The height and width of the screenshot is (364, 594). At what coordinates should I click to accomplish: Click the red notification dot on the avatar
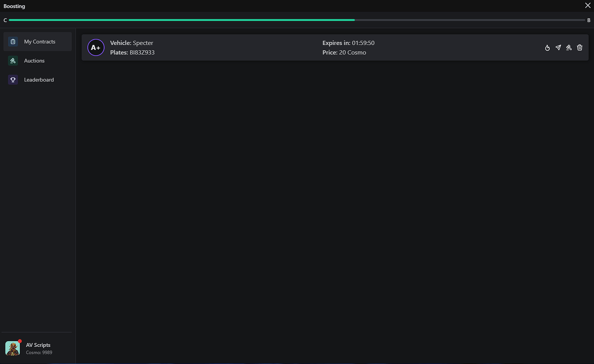pyautogui.click(x=19, y=341)
